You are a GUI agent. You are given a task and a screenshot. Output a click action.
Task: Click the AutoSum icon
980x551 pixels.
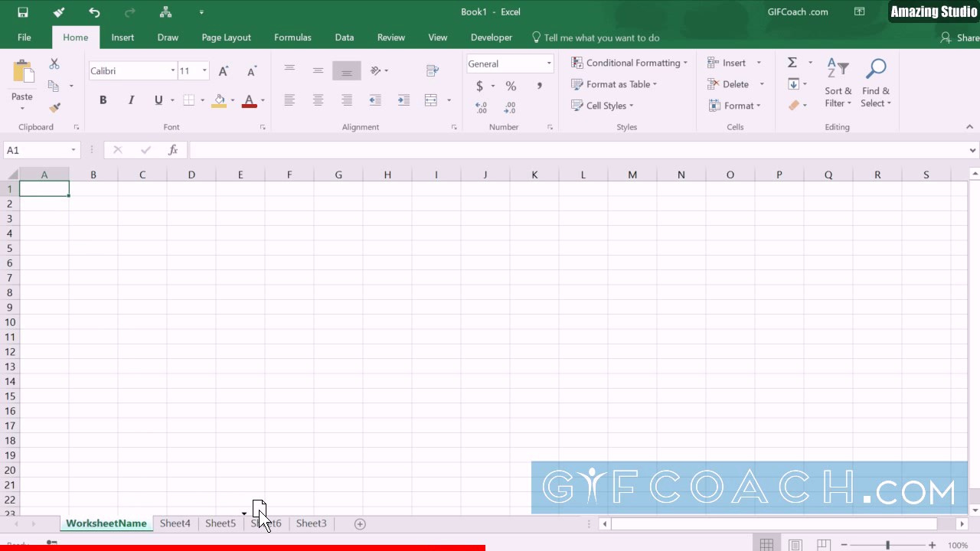[x=792, y=62]
